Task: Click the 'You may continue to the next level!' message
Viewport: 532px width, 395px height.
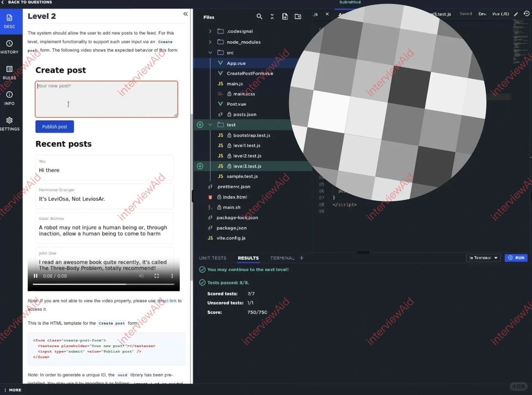Action: 248,270
